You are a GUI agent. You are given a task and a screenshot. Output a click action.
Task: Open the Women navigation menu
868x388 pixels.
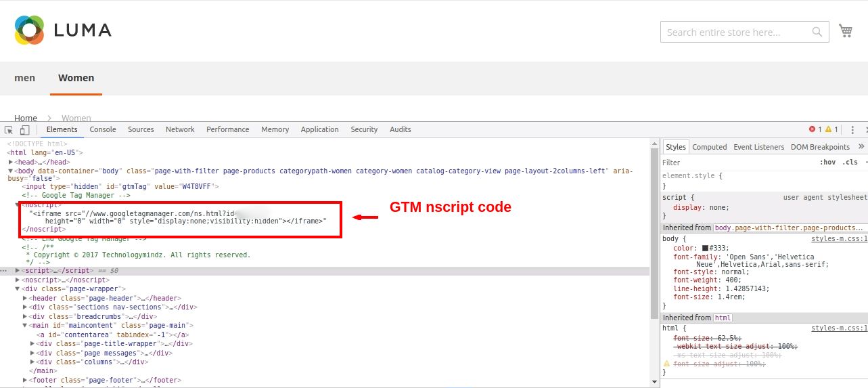tap(76, 78)
